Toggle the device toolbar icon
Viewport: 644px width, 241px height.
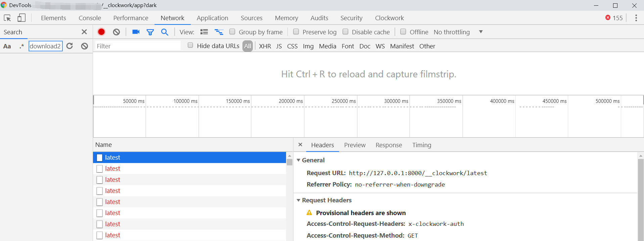[21, 18]
